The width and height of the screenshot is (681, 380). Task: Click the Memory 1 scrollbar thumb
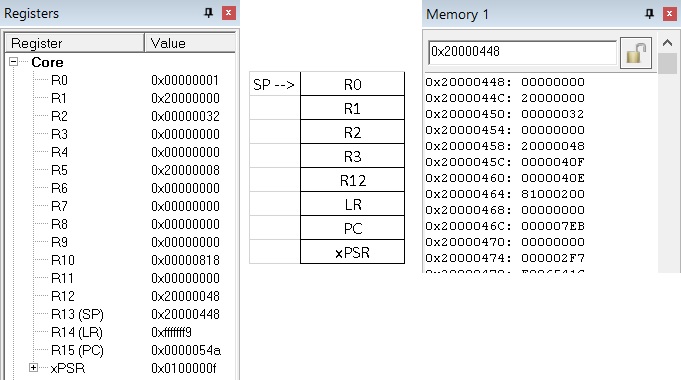click(x=667, y=64)
